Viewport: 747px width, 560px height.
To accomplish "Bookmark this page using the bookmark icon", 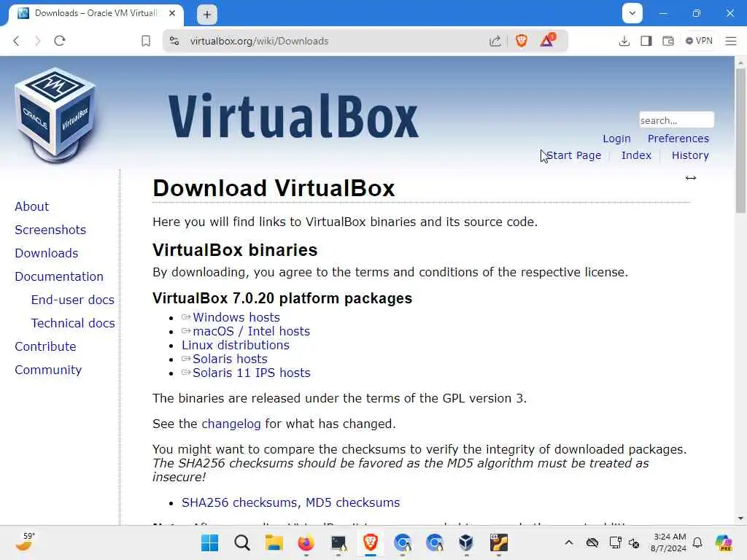I will coord(146,41).
